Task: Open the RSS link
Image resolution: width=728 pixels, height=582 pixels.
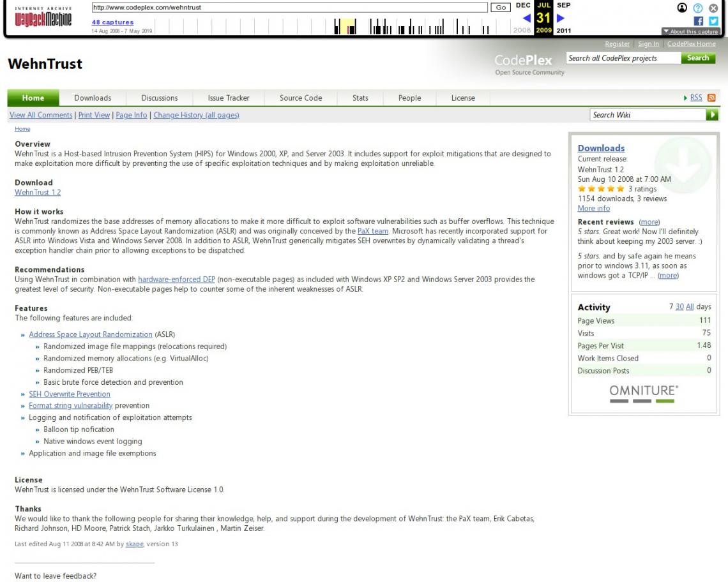Action: pyautogui.click(x=695, y=98)
